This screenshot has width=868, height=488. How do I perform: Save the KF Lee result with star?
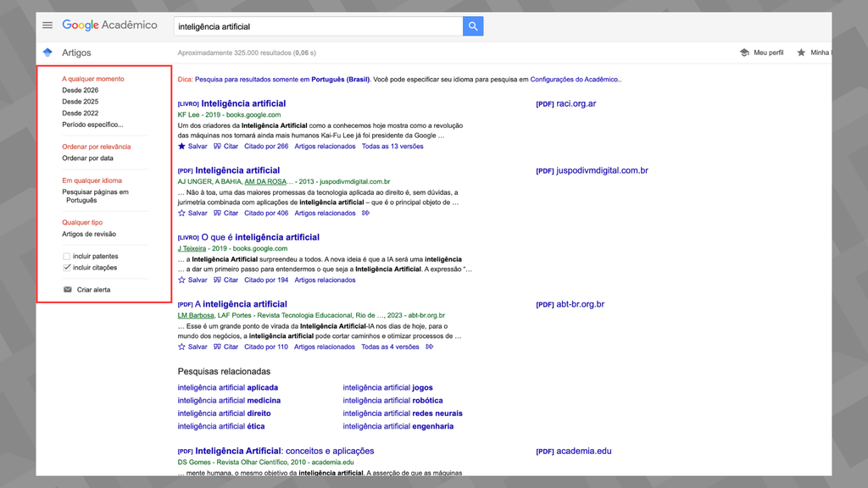(181, 147)
